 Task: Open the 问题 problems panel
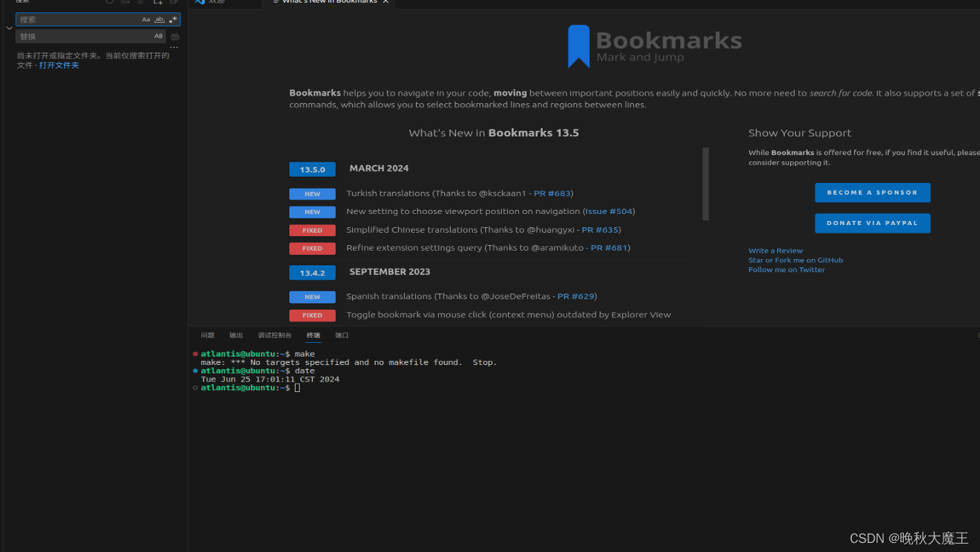point(207,335)
